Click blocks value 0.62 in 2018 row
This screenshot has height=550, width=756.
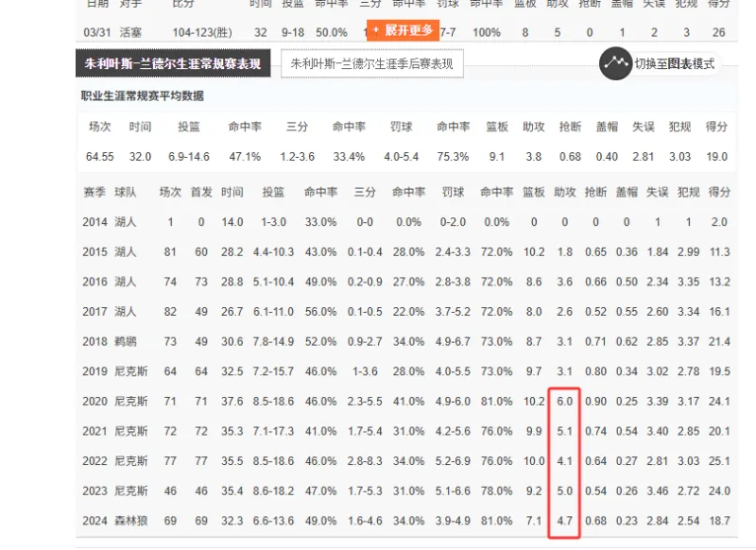point(627,342)
